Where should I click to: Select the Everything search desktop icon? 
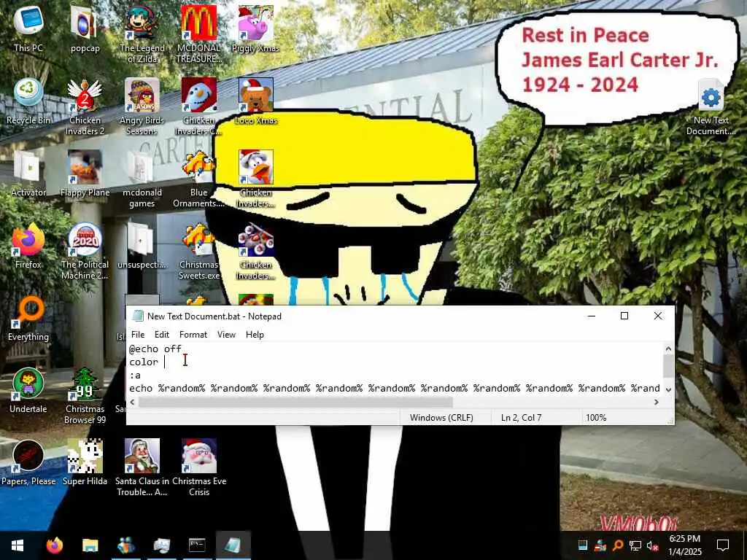pyautogui.click(x=28, y=318)
